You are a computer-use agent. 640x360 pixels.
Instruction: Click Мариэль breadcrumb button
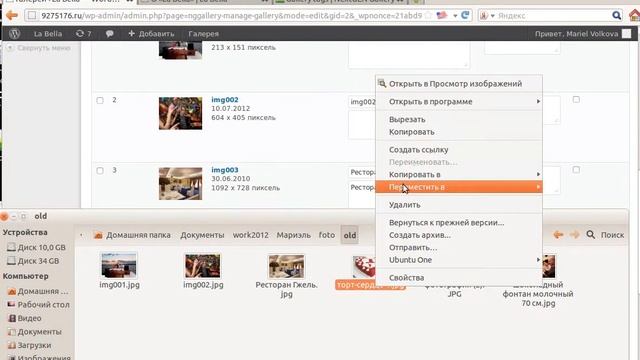click(293, 235)
